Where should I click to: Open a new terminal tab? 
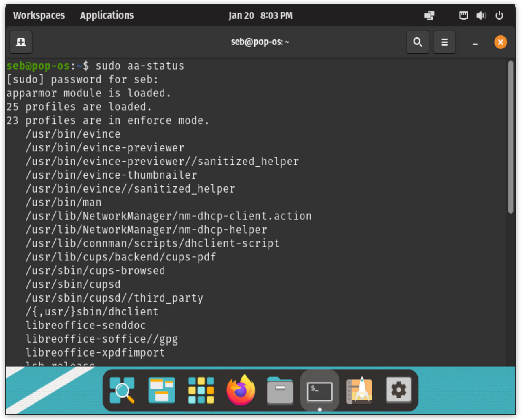click(x=21, y=42)
